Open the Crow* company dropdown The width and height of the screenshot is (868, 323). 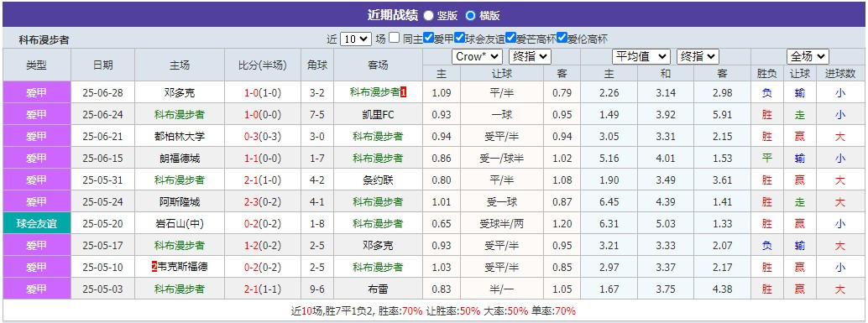coord(477,56)
